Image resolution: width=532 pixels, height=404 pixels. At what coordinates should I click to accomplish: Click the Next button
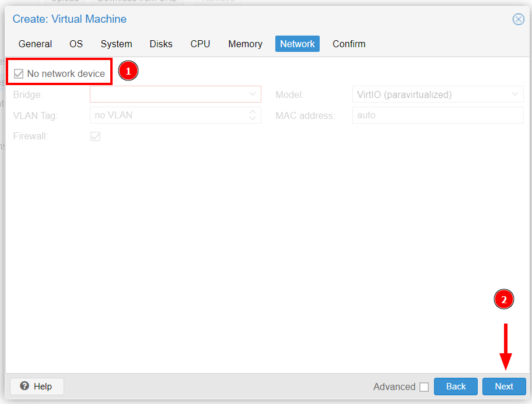[504, 387]
